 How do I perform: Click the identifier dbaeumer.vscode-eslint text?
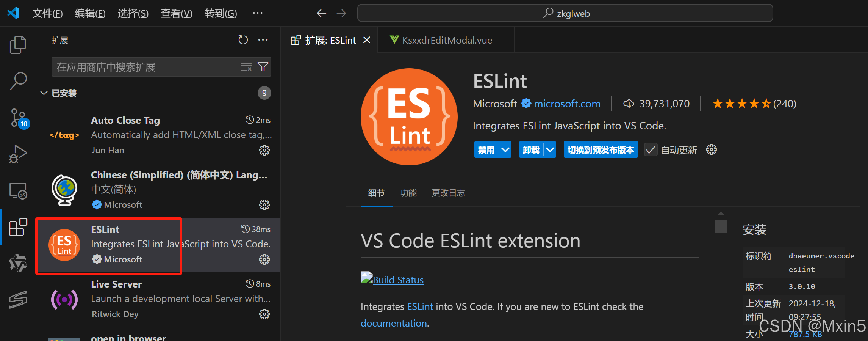tap(823, 262)
